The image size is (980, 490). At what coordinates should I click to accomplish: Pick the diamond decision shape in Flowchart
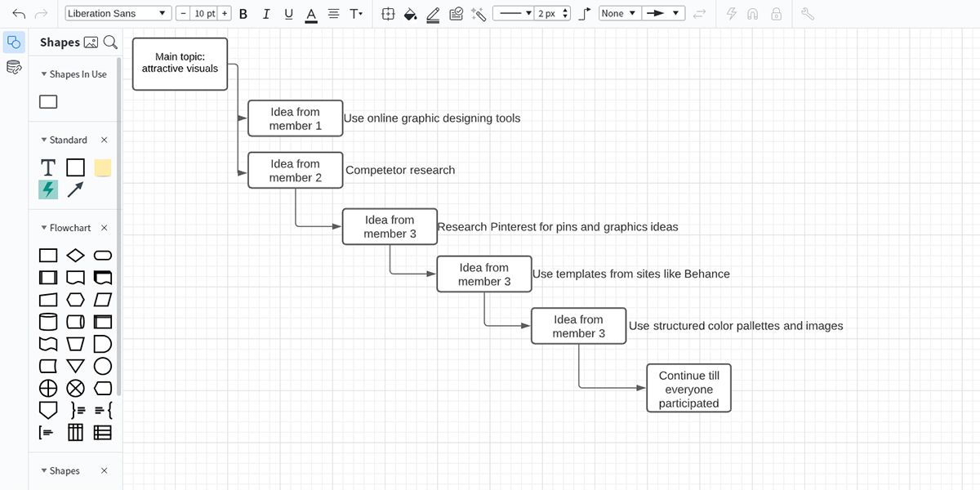point(75,256)
